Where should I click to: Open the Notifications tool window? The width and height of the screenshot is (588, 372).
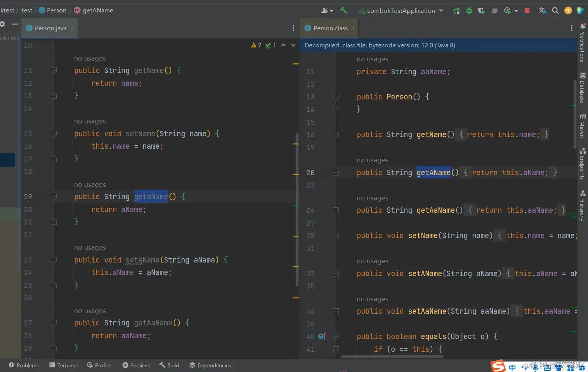point(582,42)
